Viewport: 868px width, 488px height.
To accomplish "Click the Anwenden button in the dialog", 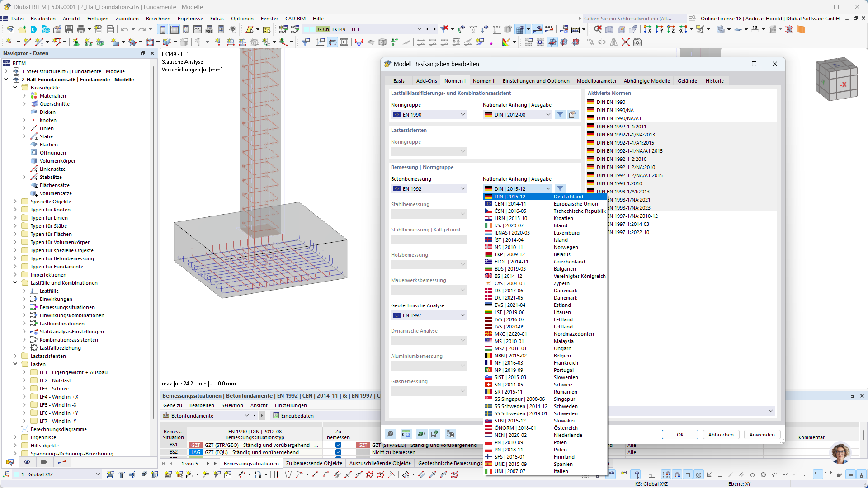I will click(762, 434).
